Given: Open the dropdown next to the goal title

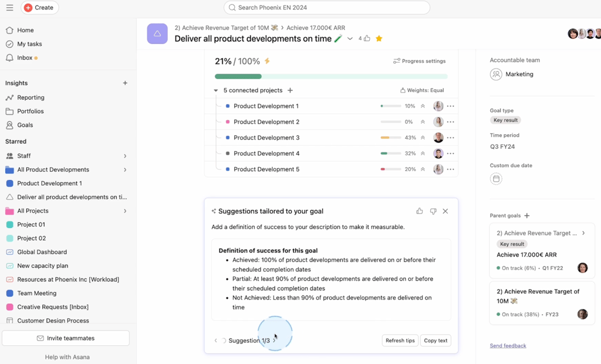Looking at the screenshot, I should [x=350, y=39].
